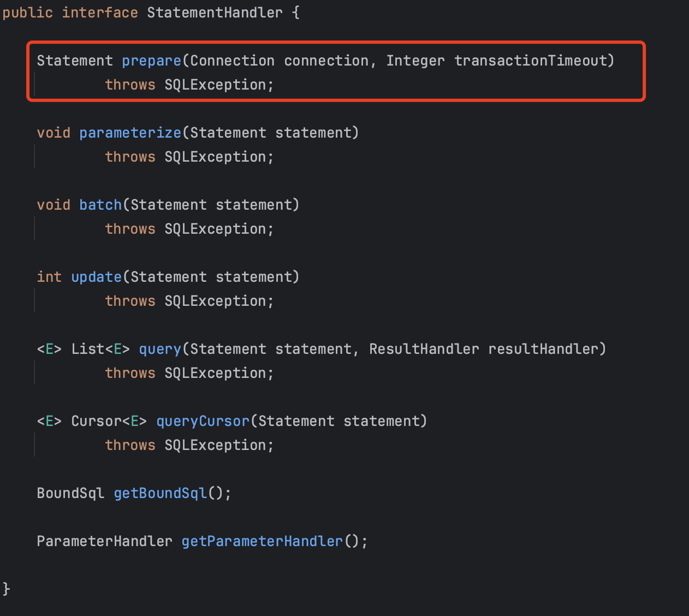The image size is (689, 616).
Task: Click SQLException under the queryCursor method
Action: [x=215, y=445]
